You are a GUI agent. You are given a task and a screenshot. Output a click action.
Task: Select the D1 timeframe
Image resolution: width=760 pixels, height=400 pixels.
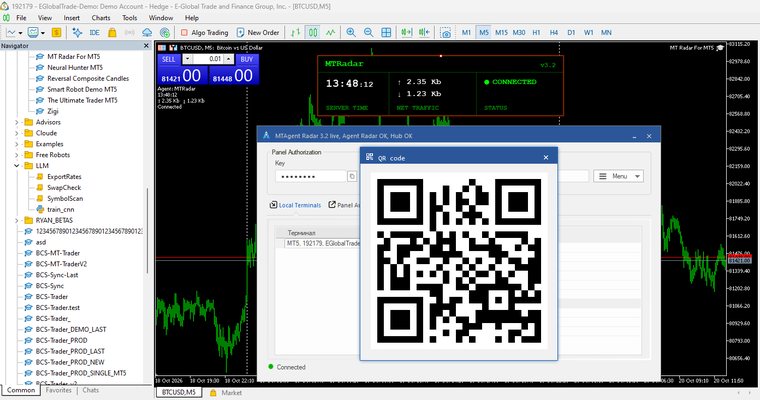click(571, 32)
